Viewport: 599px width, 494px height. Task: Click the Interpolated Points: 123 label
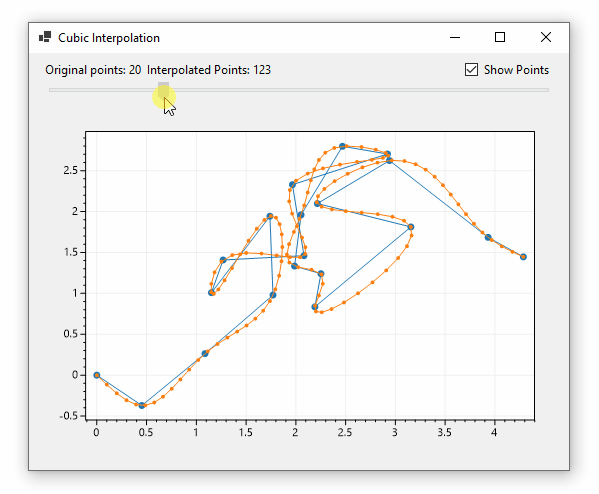[209, 70]
